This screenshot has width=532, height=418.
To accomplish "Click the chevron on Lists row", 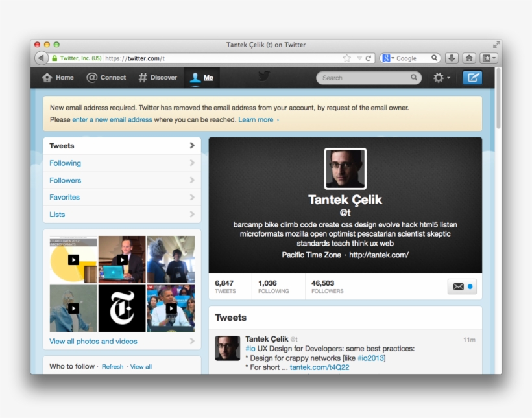I will (192, 214).
